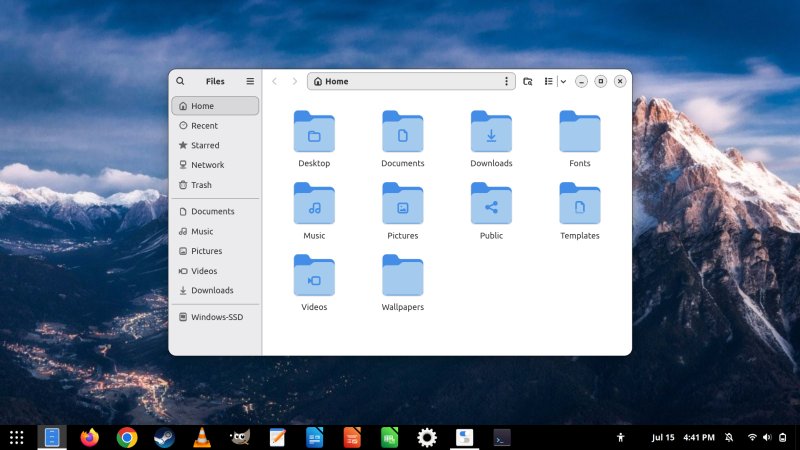Select the Public shared folder icon
The height and width of the screenshot is (450, 800).
[x=491, y=204]
